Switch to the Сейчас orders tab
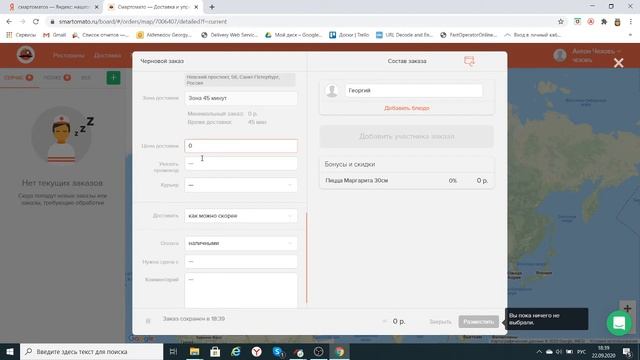The width and height of the screenshot is (640, 360). tap(18, 78)
